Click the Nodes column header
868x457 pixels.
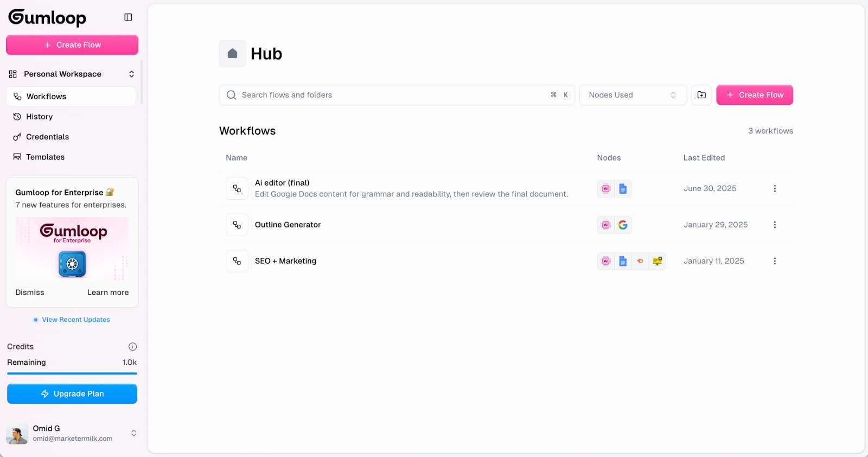coord(609,158)
